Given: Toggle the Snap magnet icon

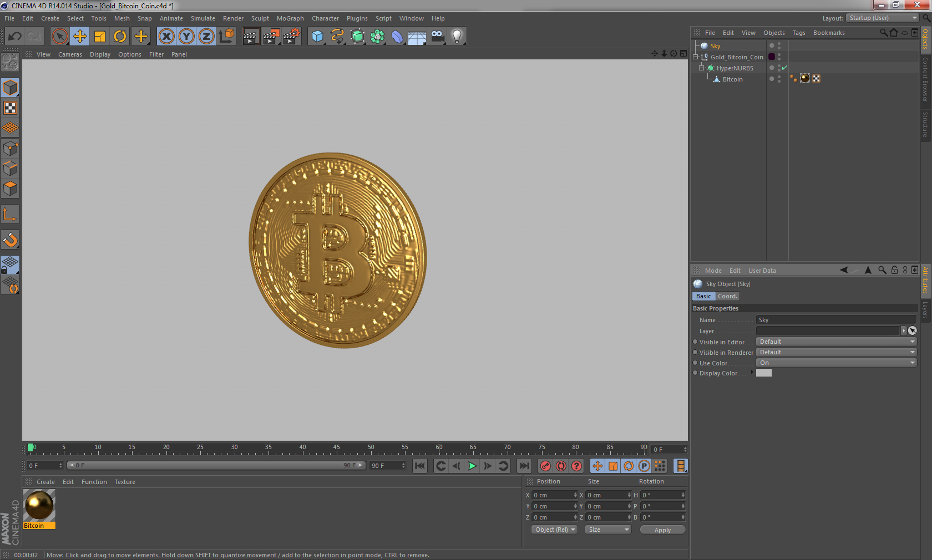Looking at the screenshot, I should pyautogui.click(x=11, y=240).
